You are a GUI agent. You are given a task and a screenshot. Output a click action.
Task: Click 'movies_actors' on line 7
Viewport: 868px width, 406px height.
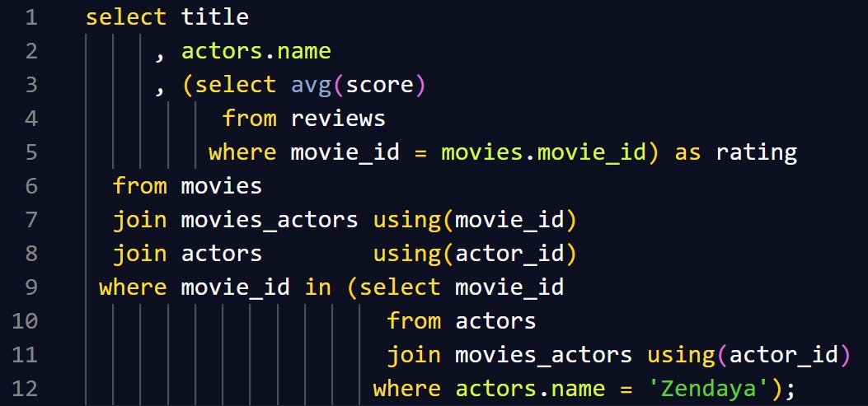270,220
